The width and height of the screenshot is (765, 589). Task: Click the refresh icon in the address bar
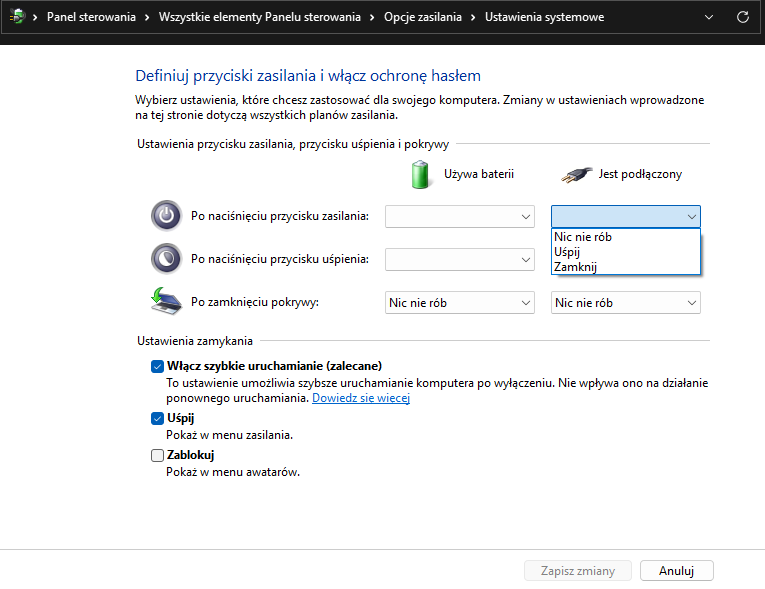pyautogui.click(x=743, y=17)
